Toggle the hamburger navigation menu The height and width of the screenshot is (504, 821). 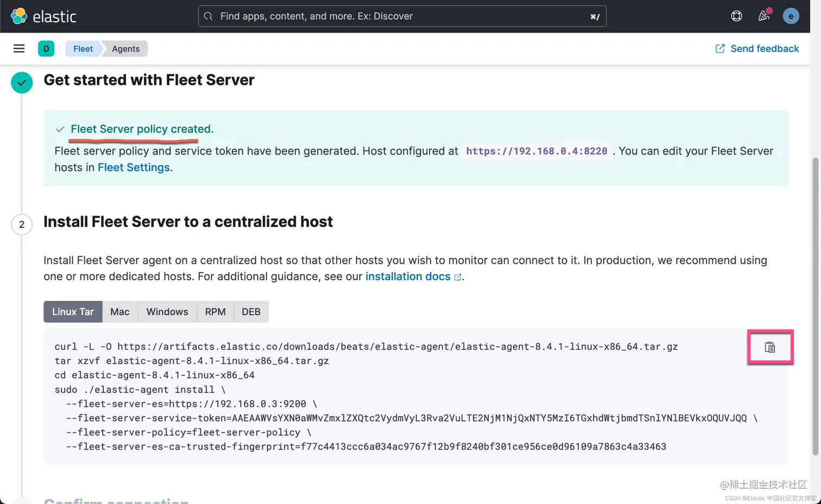[x=19, y=49]
